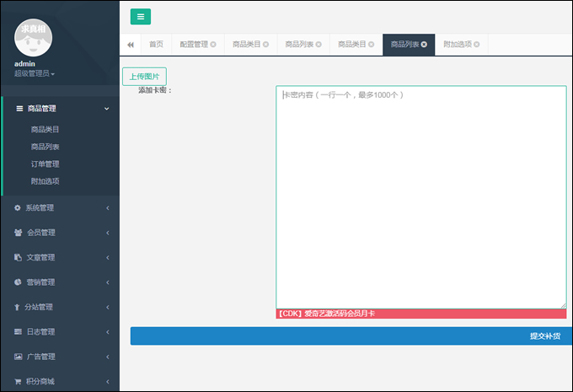Open 附加选项 in the sidebar

pos(45,181)
